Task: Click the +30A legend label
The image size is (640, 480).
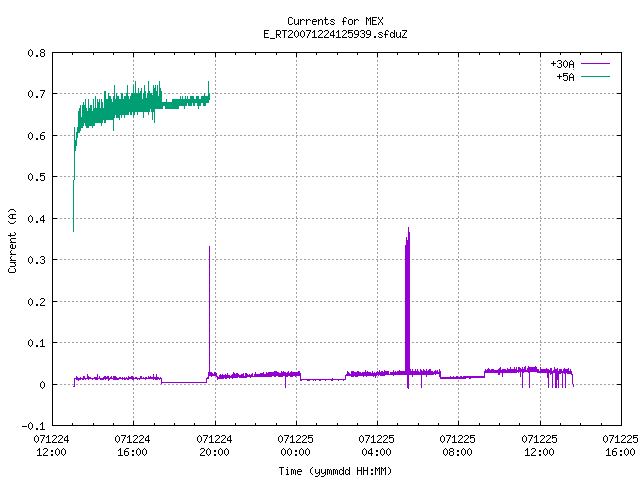Action: pos(562,64)
